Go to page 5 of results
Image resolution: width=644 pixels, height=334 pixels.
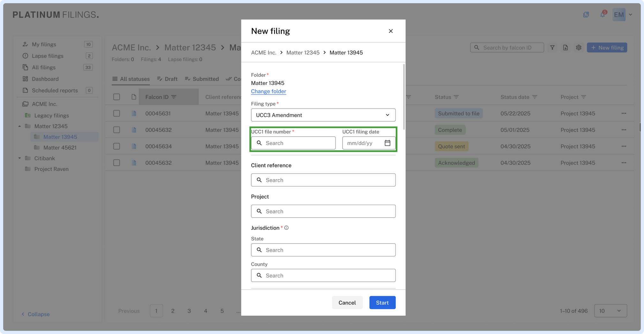tap(222, 311)
